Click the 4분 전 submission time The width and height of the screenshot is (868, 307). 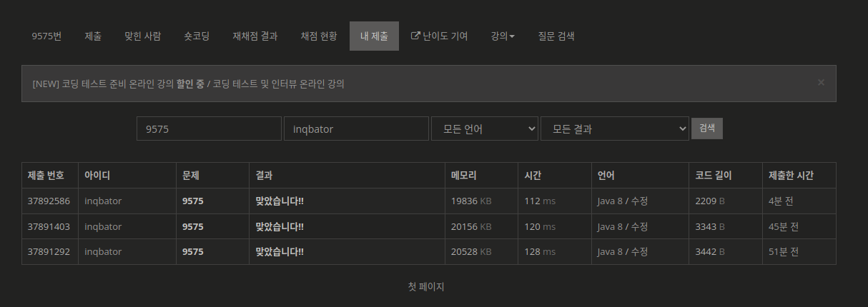(781, 201)
